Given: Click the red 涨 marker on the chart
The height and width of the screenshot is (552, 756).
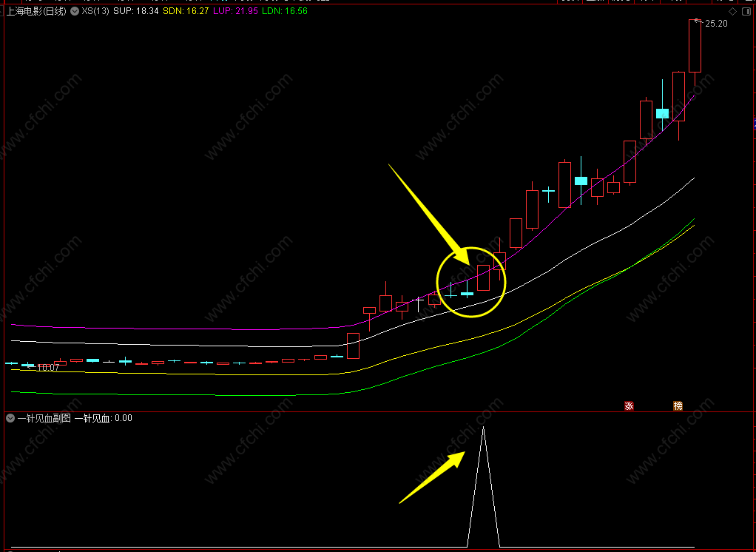Looking at the screenshot, I should [630, 406].
